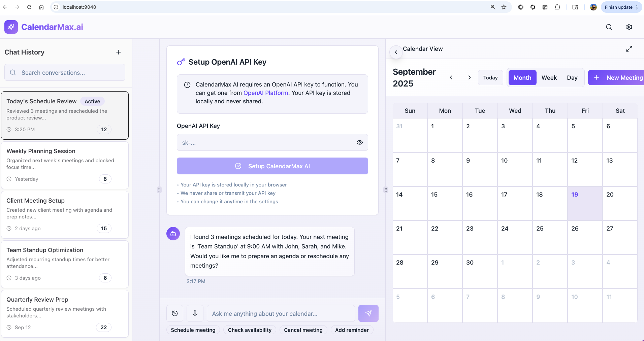Focus the Search conversations field
This screenshot has width=644, height=341.
65,72
